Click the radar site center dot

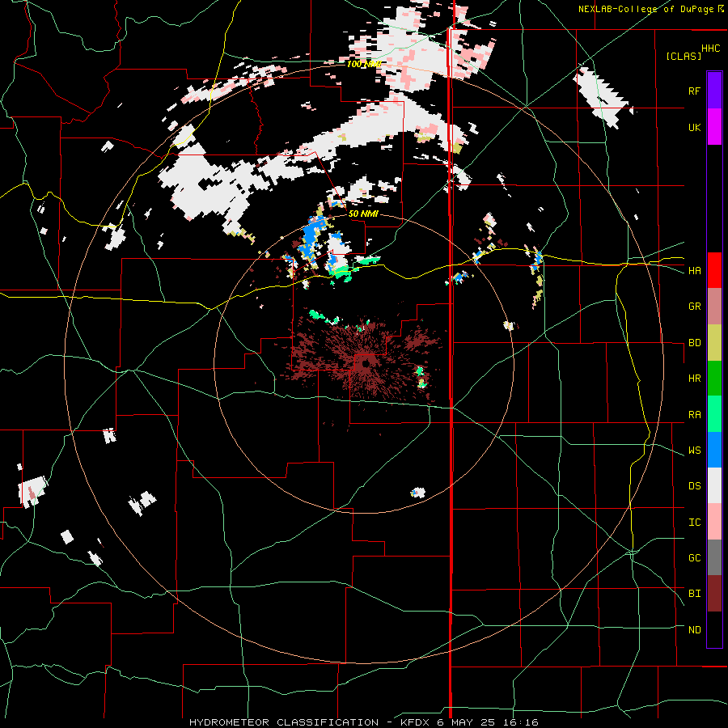(x=366, y=364)
